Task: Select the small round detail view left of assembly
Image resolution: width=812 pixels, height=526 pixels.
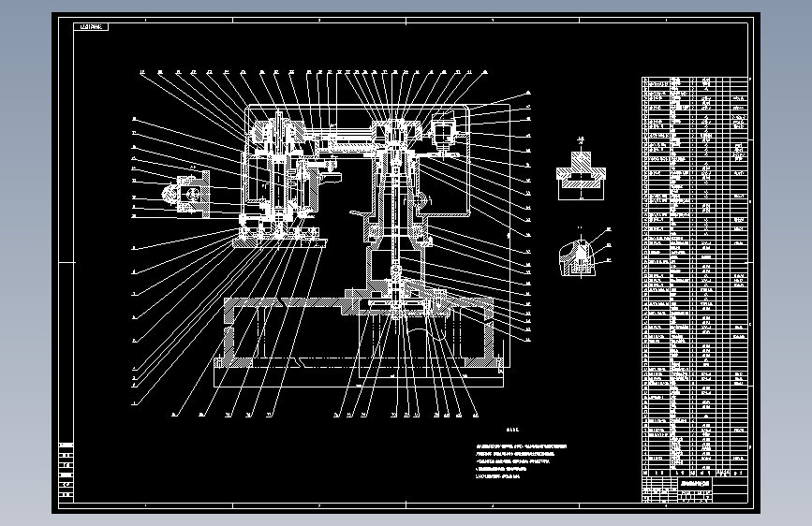Action: point(186,195)
